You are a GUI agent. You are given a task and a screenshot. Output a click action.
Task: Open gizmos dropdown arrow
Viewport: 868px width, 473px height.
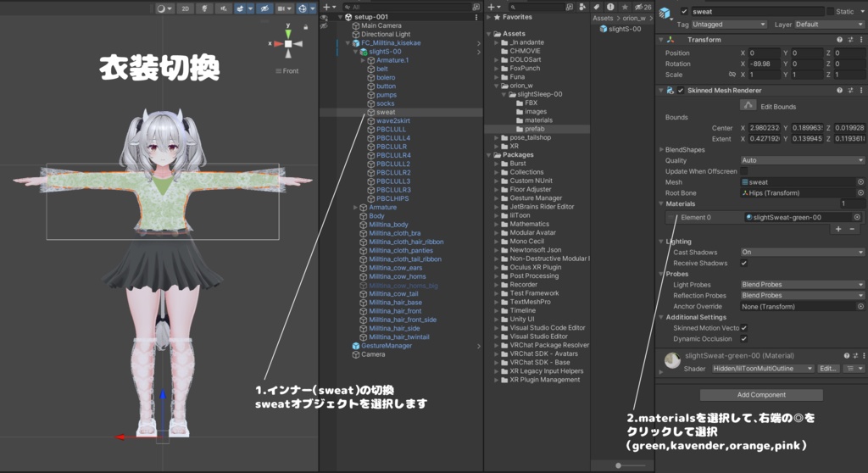pos(313,8)
